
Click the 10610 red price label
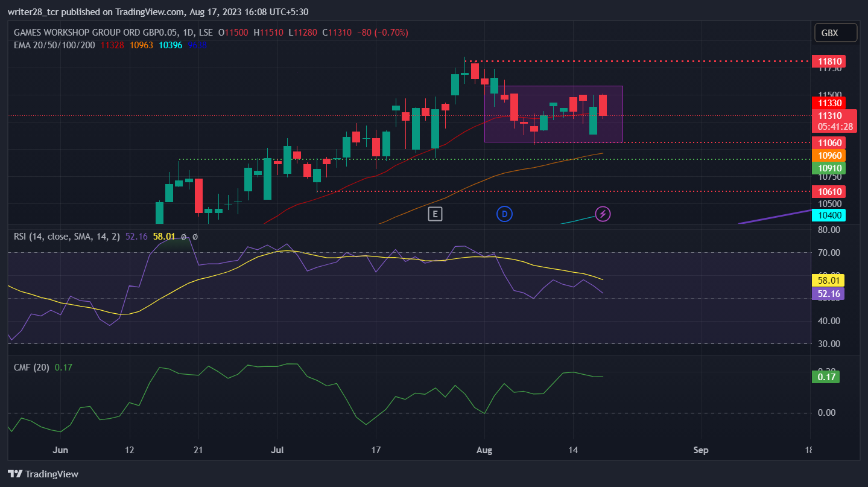coord(828,191)
